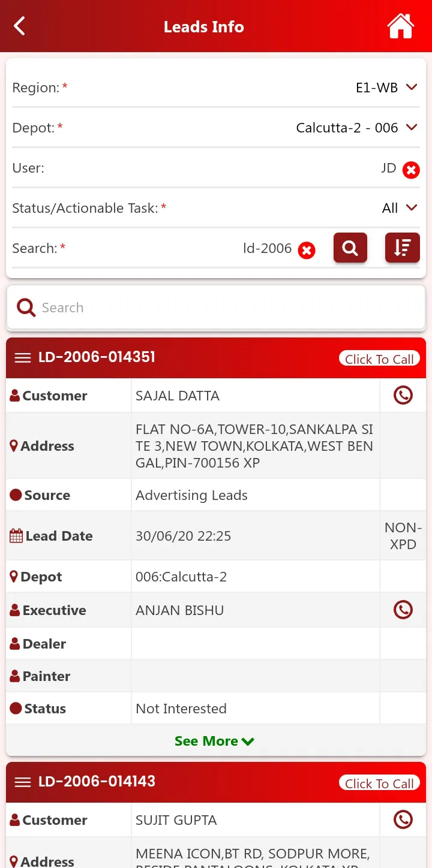Click the User field value JD

pos(389,168)
